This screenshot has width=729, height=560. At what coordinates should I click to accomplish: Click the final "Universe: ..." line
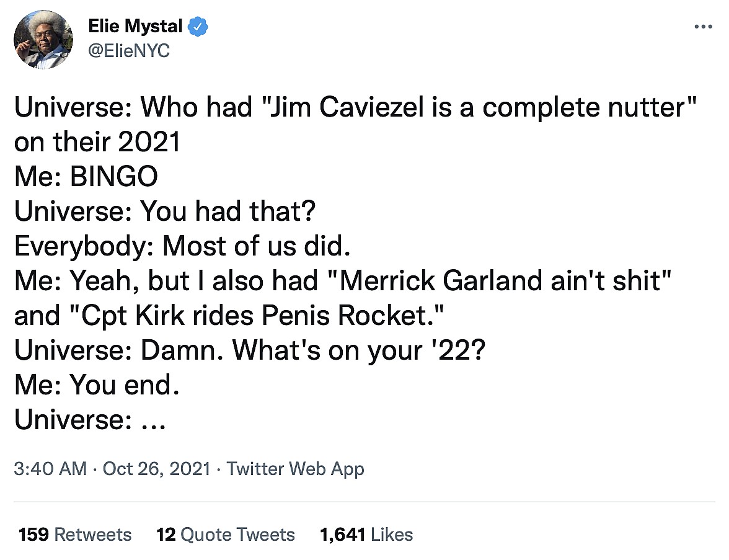pos(89,420)
